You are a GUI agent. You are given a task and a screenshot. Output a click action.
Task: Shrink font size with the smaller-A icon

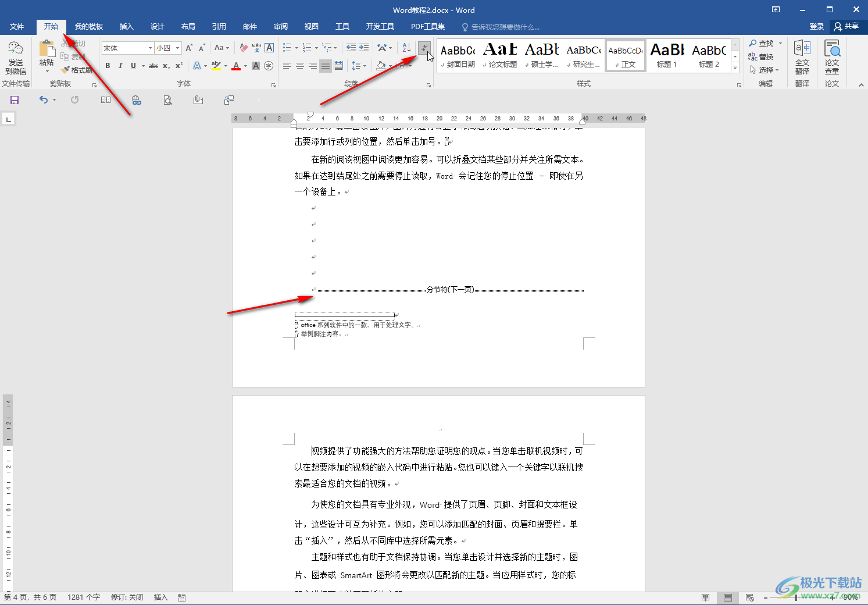tap(202, 48)
